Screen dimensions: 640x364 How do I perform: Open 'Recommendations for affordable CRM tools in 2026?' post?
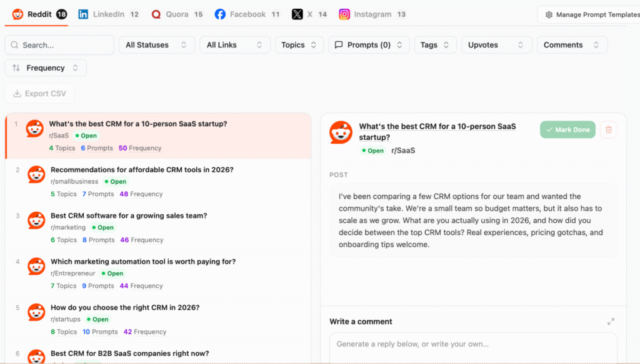click(x=158, y=182)
